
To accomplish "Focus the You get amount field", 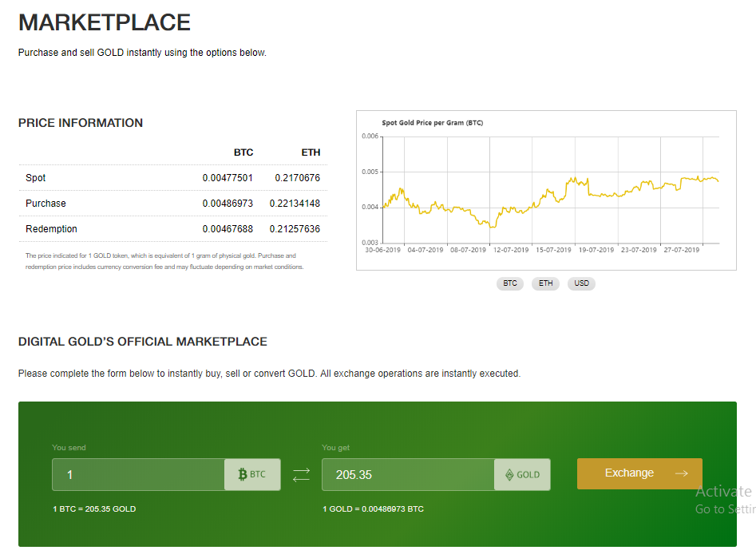I will click(x=407, y=474).
